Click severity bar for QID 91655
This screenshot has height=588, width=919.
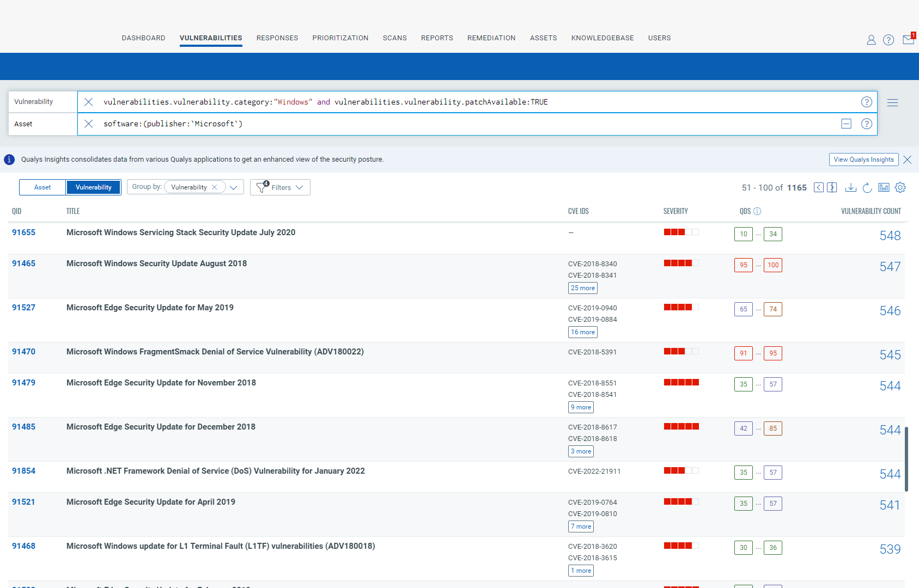coord(681,232)
